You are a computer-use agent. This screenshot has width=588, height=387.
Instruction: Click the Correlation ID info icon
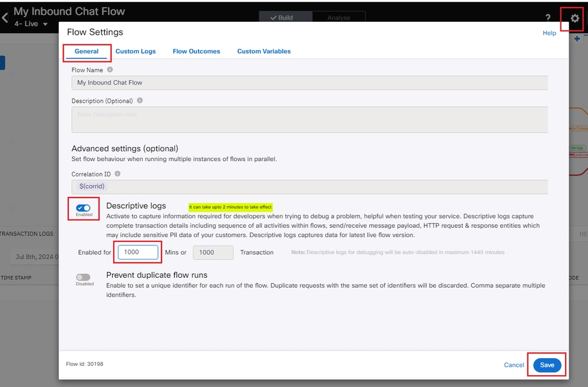(117, 173)
